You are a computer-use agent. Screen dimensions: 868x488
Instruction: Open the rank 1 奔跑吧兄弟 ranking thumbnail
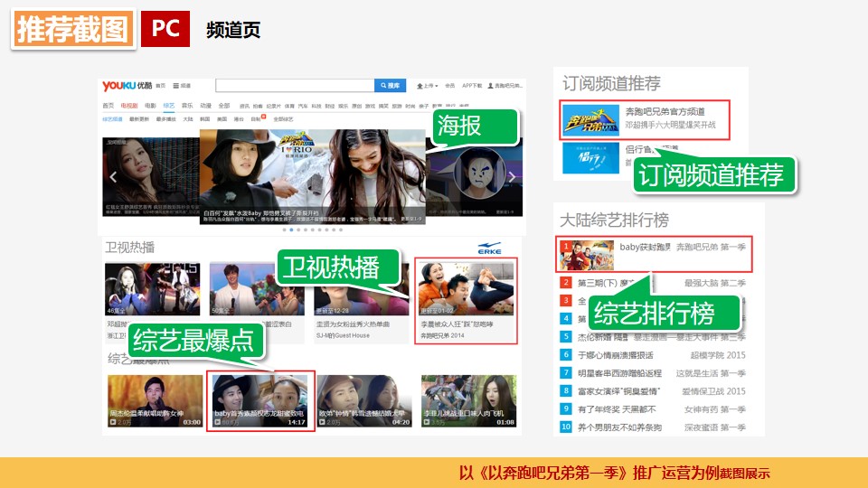point(586,255)
